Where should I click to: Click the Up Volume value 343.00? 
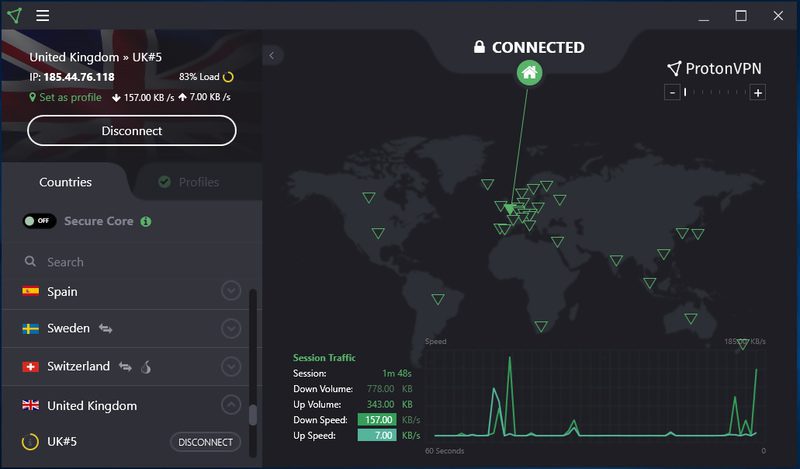coord(381,404)
